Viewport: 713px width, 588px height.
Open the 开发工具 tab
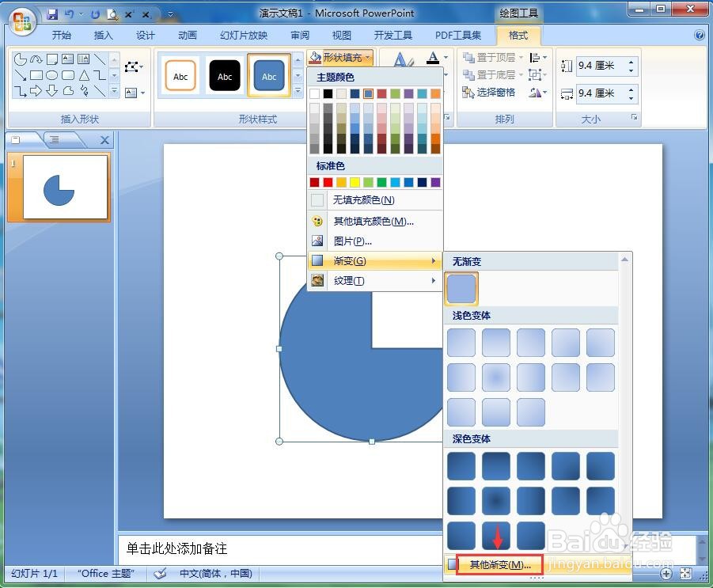pos(393,35)
